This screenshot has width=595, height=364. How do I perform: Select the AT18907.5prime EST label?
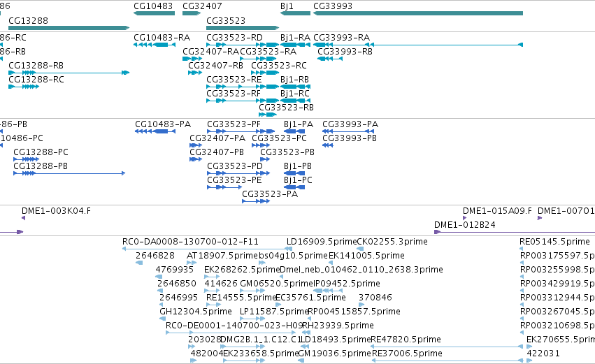coord(222,256)
